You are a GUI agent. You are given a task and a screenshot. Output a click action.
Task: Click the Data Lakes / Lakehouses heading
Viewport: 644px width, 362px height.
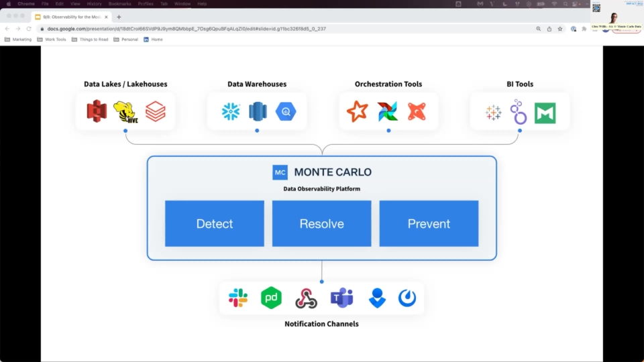(125, 84)
